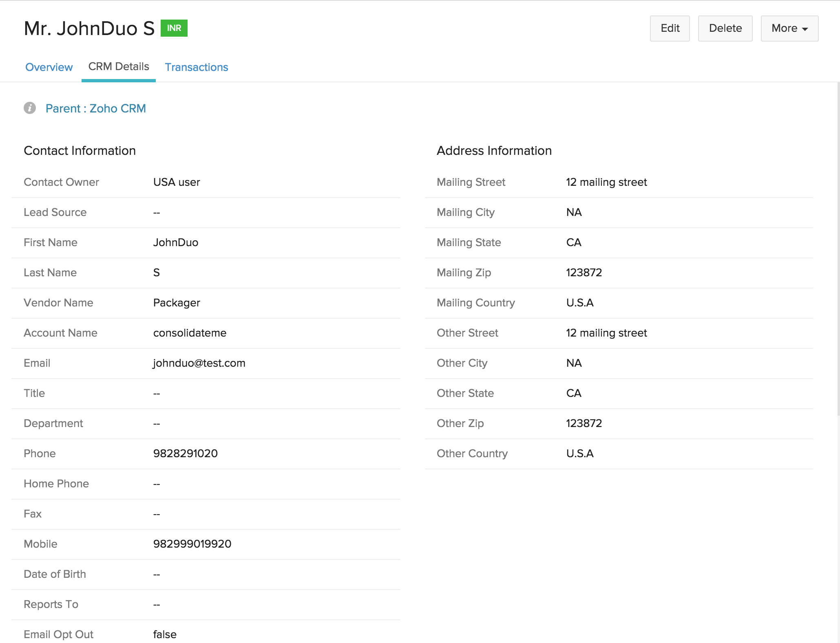Click the Vendor Name value Packager
The image size is (840, 643).
pyautogui.click(x=176, y=303)
